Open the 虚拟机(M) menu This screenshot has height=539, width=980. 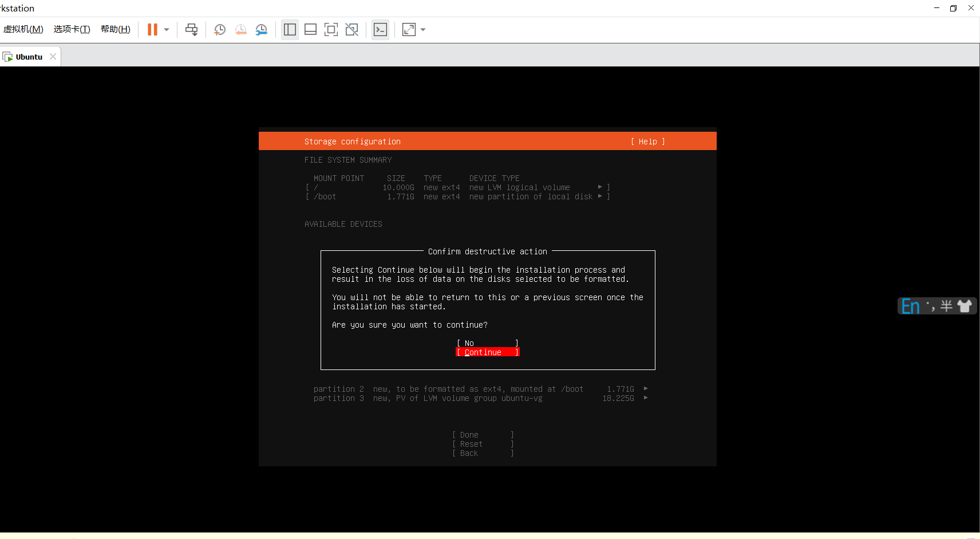(23, 29)
